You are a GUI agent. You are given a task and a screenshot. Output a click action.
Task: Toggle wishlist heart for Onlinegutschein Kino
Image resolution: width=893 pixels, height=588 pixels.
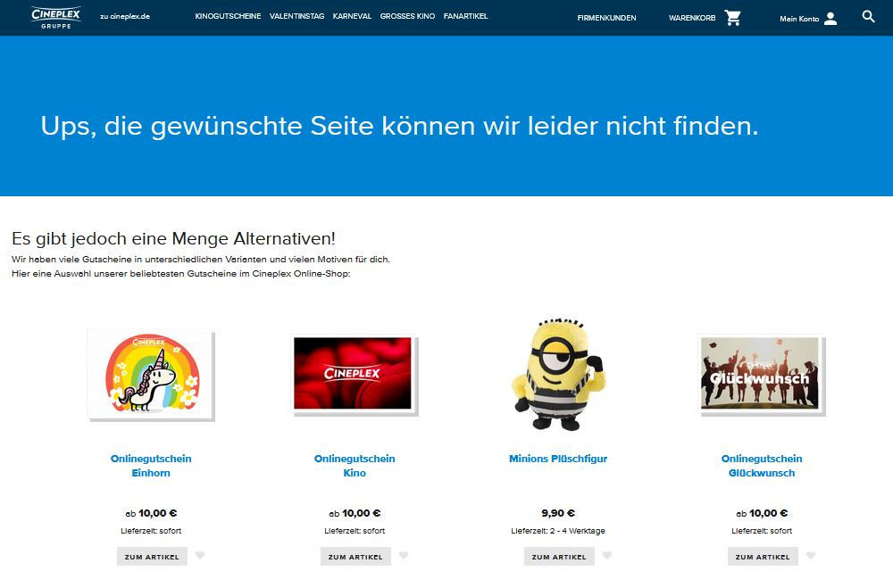tap(404, 556)
